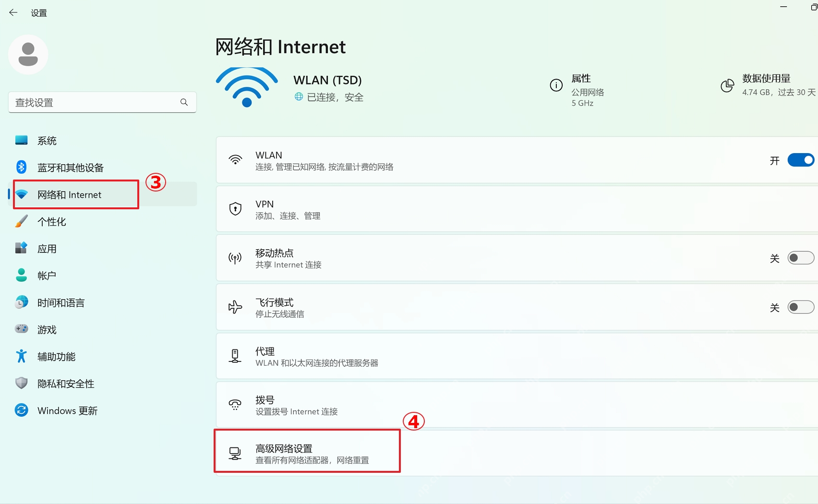This screenshot has width=818, height=504.
Task: Click the large Wi-Fi status icon
Action: [x=247, y=87]
